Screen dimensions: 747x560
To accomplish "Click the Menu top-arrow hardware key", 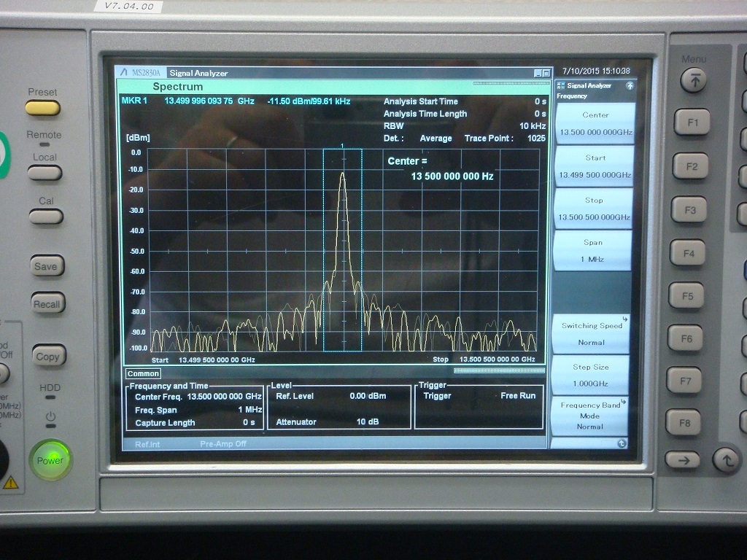I will pos(693,80).
